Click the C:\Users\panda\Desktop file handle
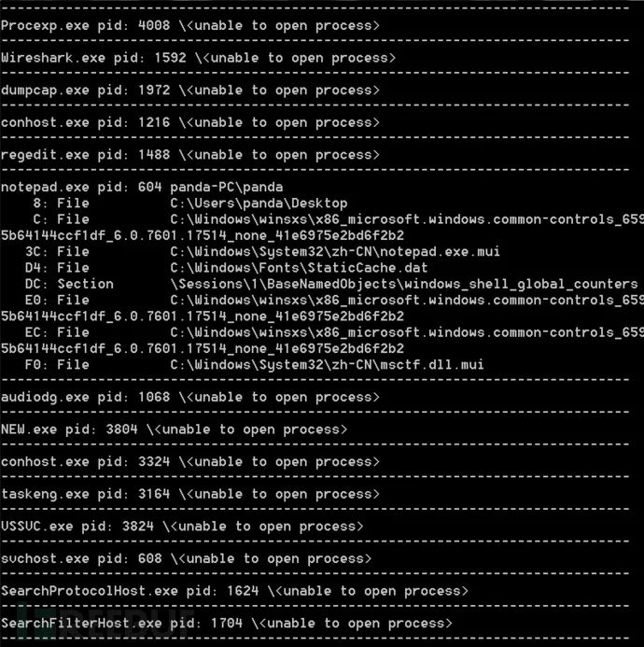Screen dimensions: 644x647 (190, 203)
